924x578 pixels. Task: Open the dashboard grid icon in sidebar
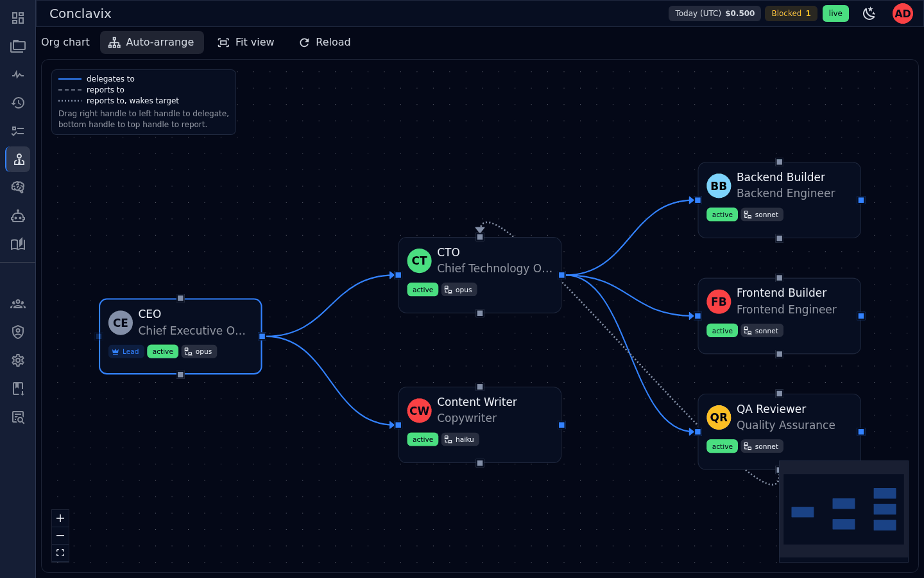point(18,18)
